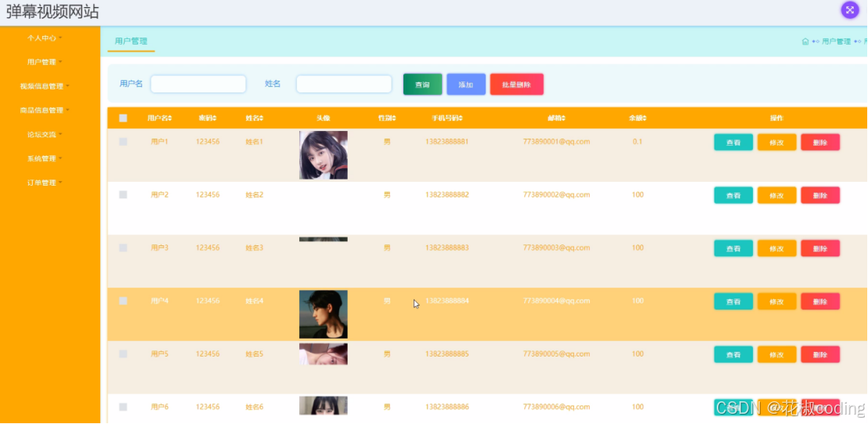Screen dimensions: 868x424
Task: Check the checkbox for 用户1 row
Action: coord(123,142)
